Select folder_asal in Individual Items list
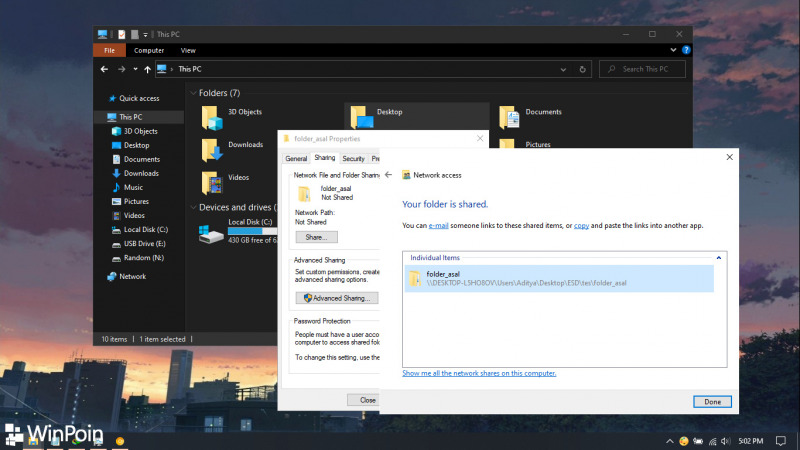Screen dimensions: 800x450 [x=559, y=279]
